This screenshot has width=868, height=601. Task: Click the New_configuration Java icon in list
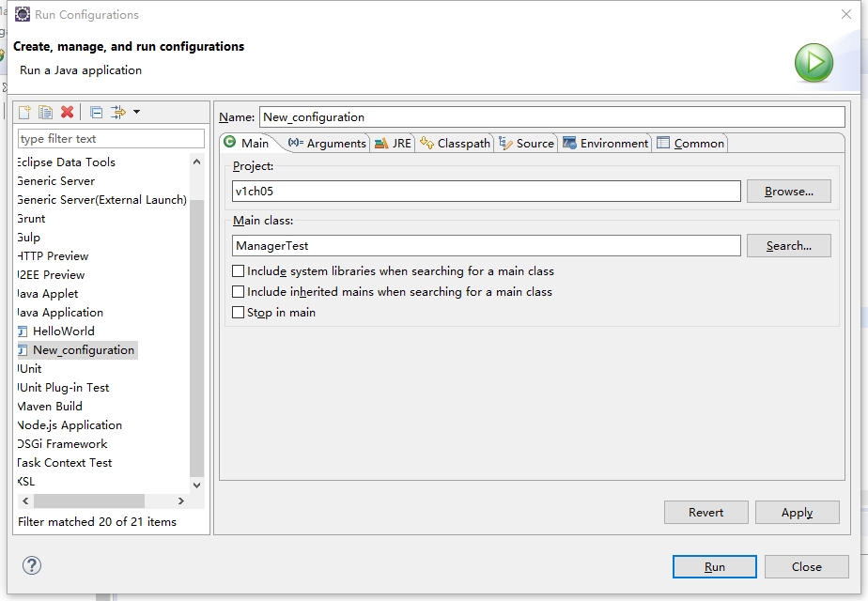pos(23,350)
